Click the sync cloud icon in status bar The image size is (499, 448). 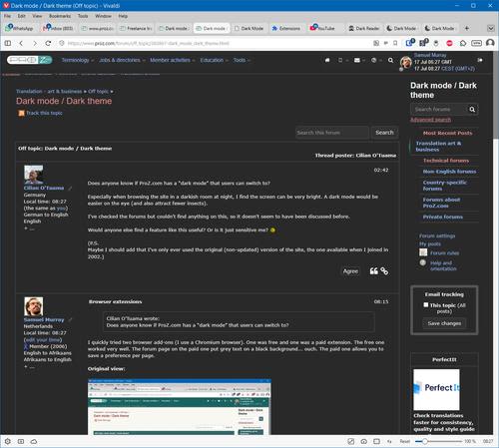(x=34, y=441)
